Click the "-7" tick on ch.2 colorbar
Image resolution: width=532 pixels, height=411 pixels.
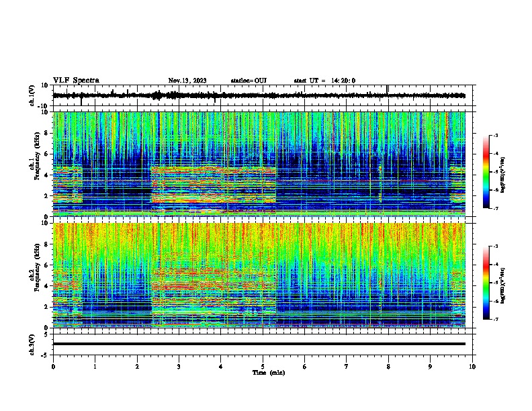(x=495, y=320)
